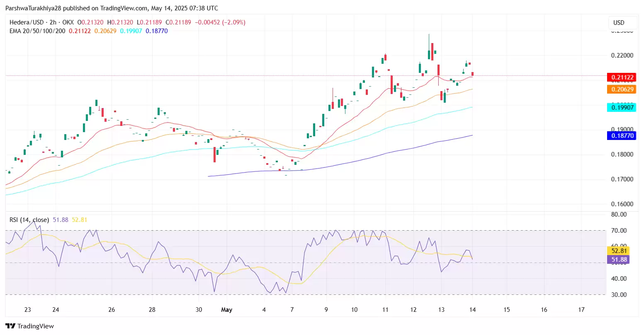Click the May label on time axis

point(226,310)
